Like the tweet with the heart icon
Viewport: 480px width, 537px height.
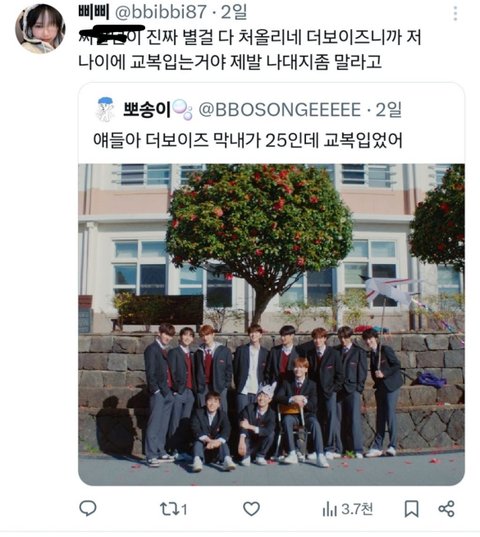click(x=251, y=509)
